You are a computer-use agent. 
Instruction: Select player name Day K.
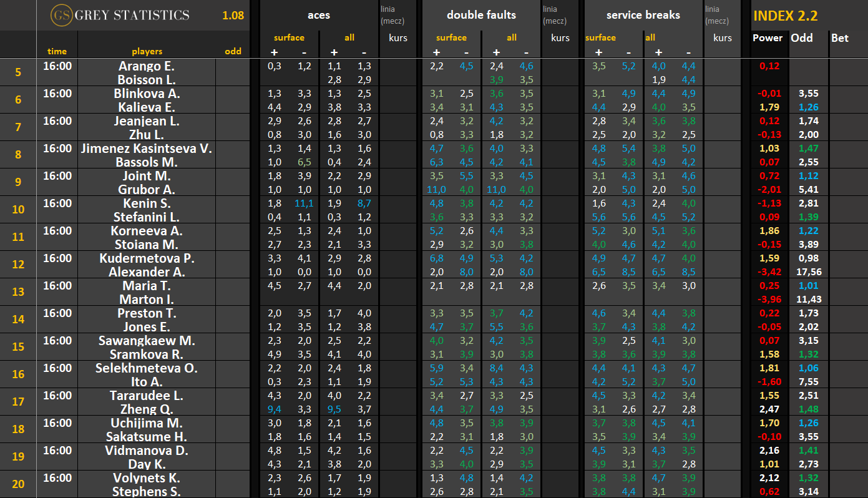147,464
